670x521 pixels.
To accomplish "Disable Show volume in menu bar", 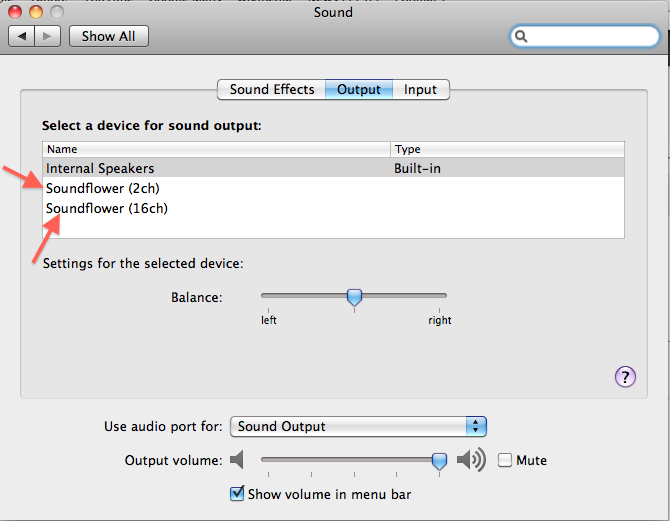I will coord(237,494).
